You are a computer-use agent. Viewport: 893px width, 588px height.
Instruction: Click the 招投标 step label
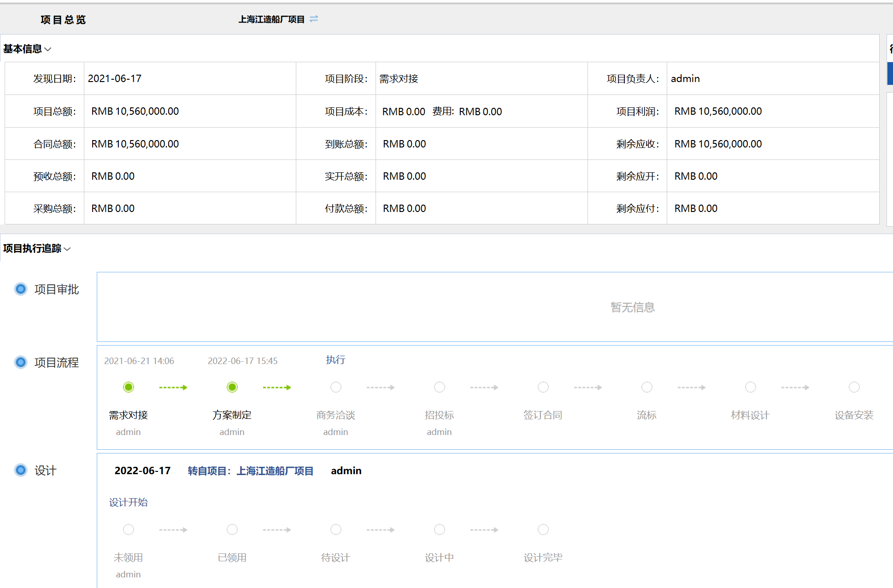pyautogui.click(x=440, y=415)
